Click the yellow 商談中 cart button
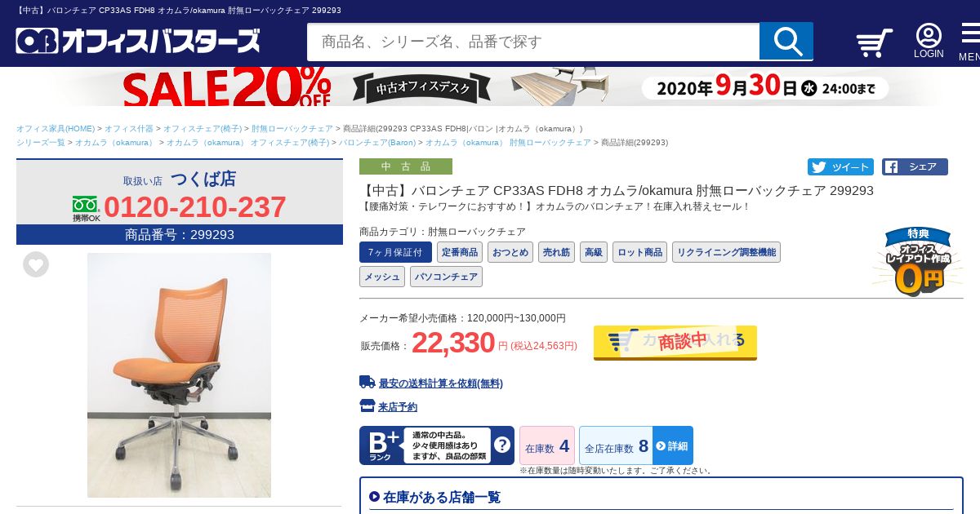 click(x=675, y=342)
